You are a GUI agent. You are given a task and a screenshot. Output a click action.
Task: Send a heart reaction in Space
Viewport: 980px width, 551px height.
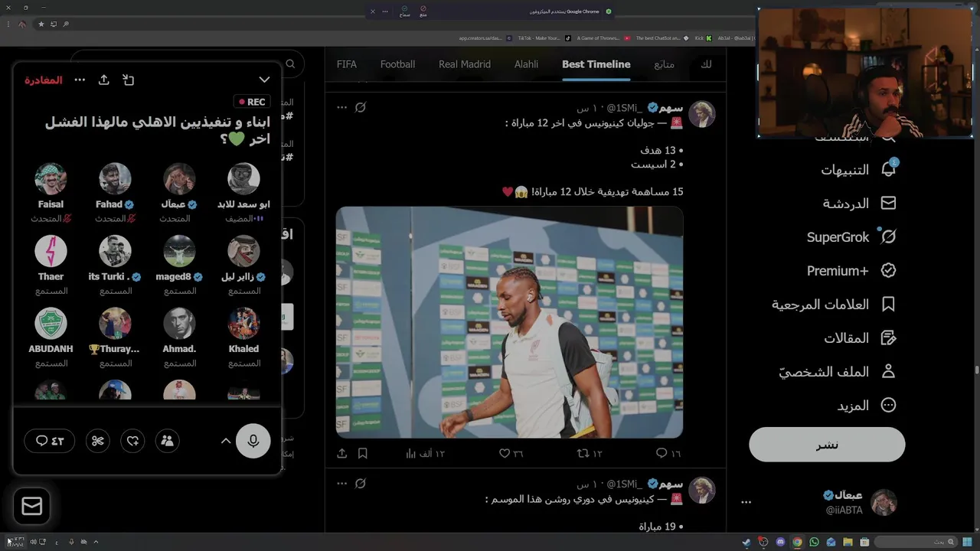coord(133,441)
